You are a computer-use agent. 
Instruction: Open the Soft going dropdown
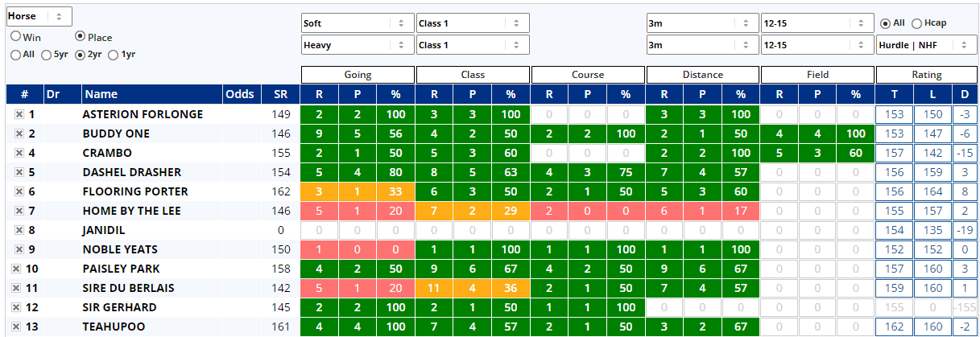click(357, 24)
